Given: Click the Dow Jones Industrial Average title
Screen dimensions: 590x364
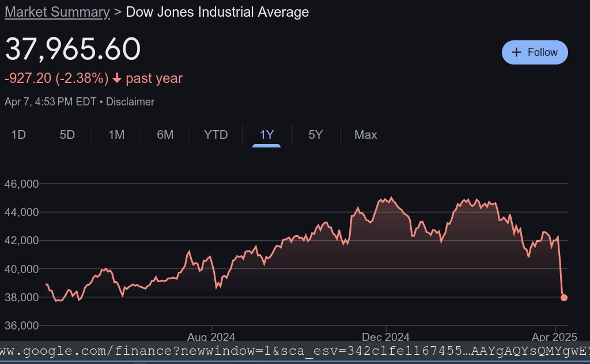Looking at the screenshot, I should (217, 12).
